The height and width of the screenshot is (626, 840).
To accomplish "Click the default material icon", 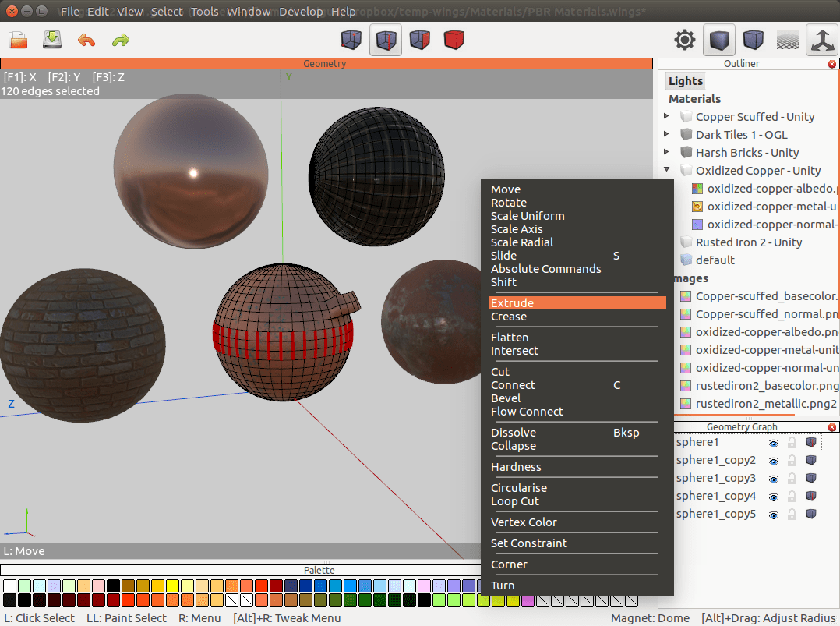I will (x=686, y=260).
